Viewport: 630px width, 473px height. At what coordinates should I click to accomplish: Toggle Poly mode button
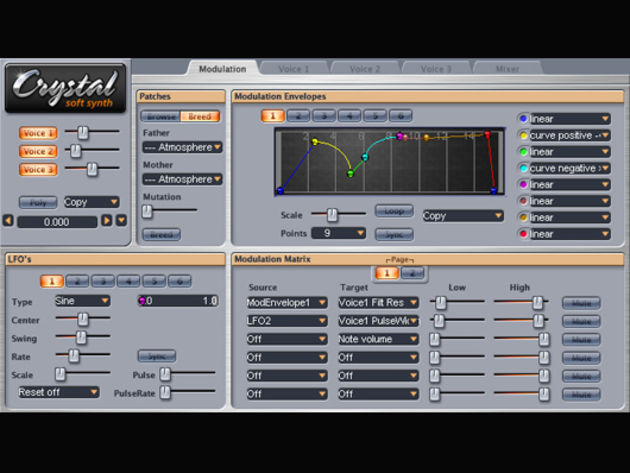tap(38, 202)
